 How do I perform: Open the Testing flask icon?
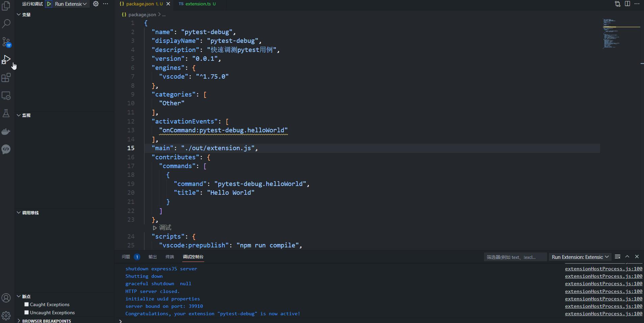(x=6, y=113)
